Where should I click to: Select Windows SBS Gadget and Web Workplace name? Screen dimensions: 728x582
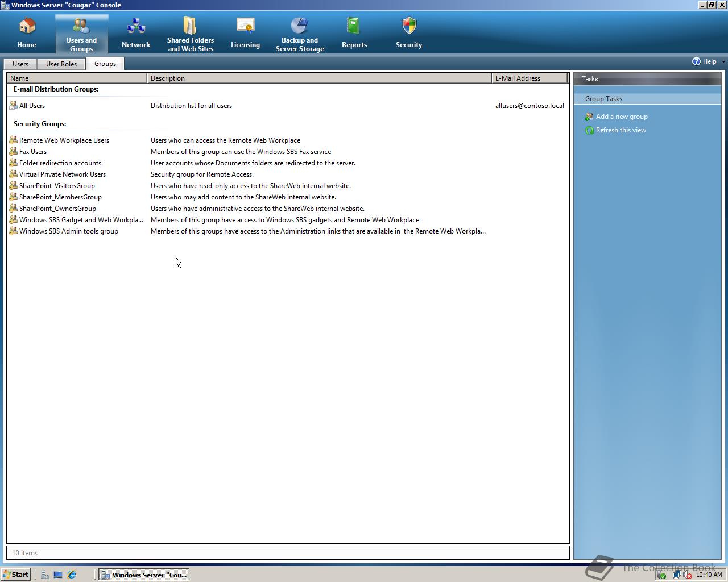(81, 220)
